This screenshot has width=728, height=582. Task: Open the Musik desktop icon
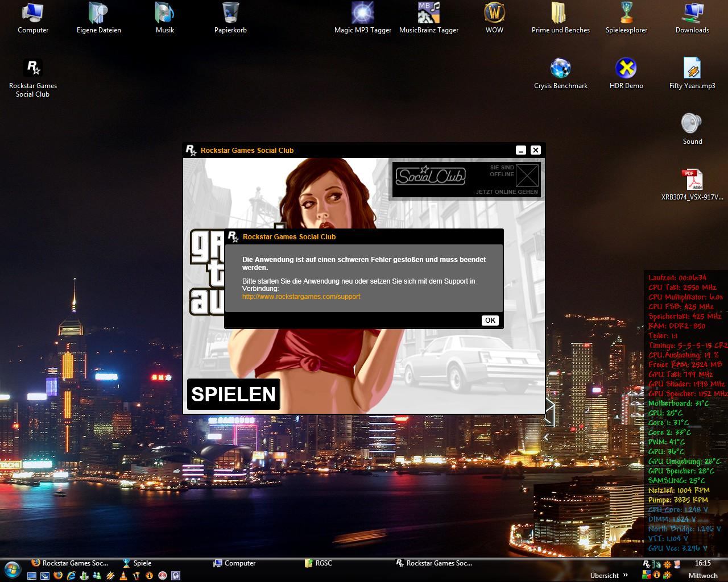[x=165, y=18]
